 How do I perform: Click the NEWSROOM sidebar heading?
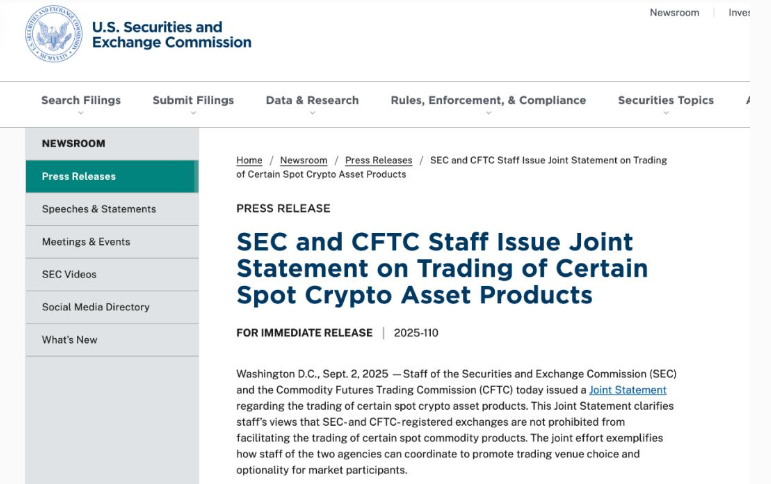pos(73,144)
